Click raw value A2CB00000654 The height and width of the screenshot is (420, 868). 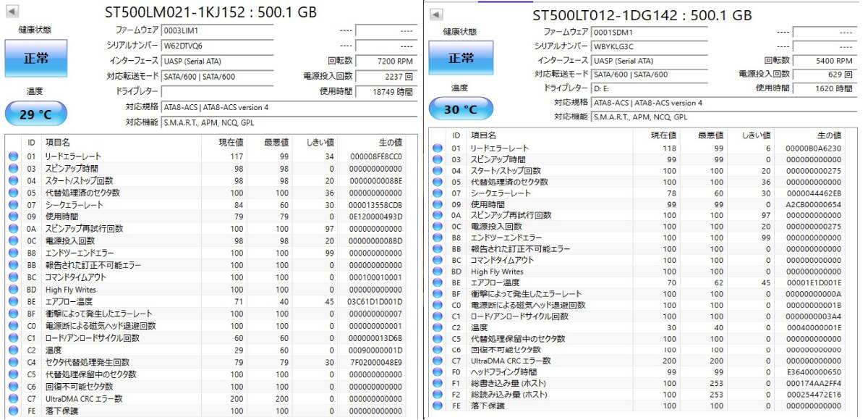814,204
